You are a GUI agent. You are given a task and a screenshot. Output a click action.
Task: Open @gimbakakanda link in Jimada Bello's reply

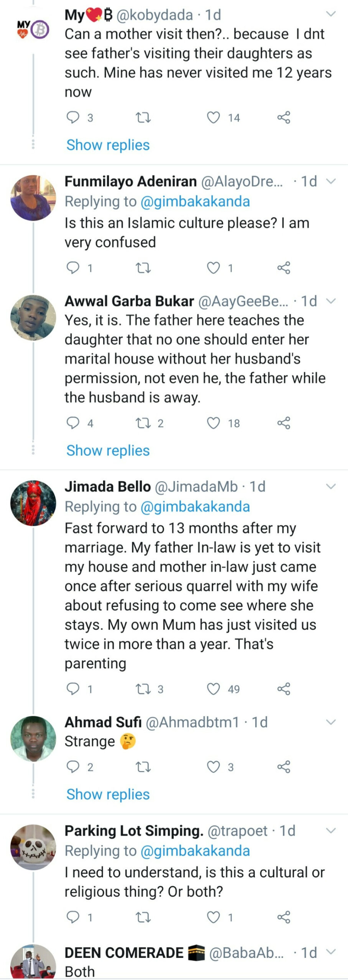tap(195, 506)
